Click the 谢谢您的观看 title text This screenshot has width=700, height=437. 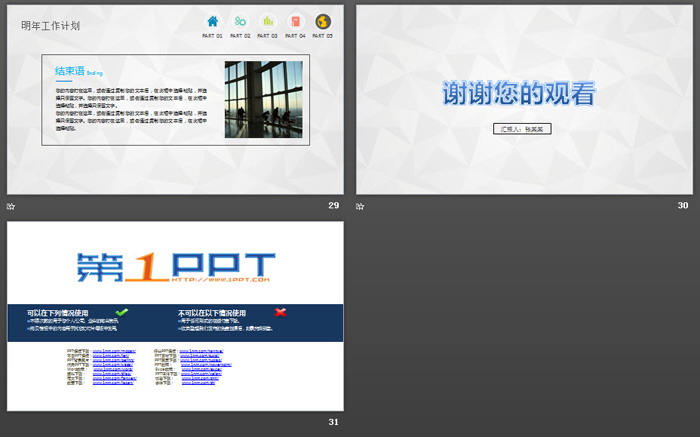[519, 94]
